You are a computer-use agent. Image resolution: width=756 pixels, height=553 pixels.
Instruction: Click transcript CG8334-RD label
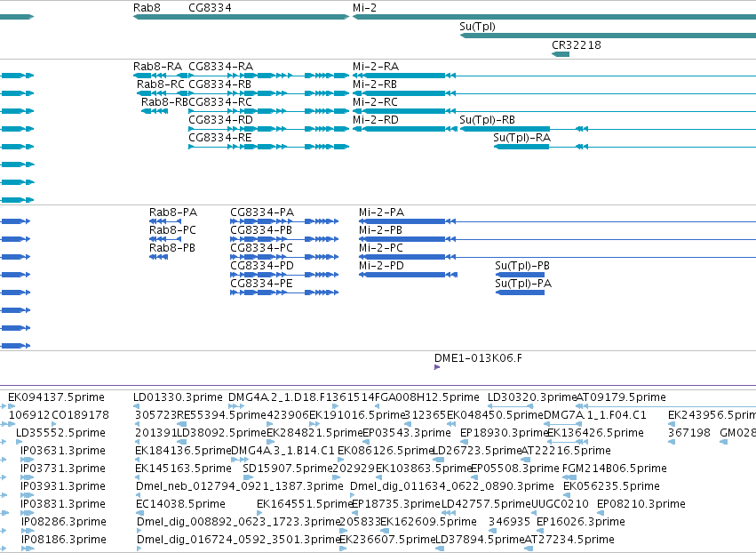tap(221, 120)
